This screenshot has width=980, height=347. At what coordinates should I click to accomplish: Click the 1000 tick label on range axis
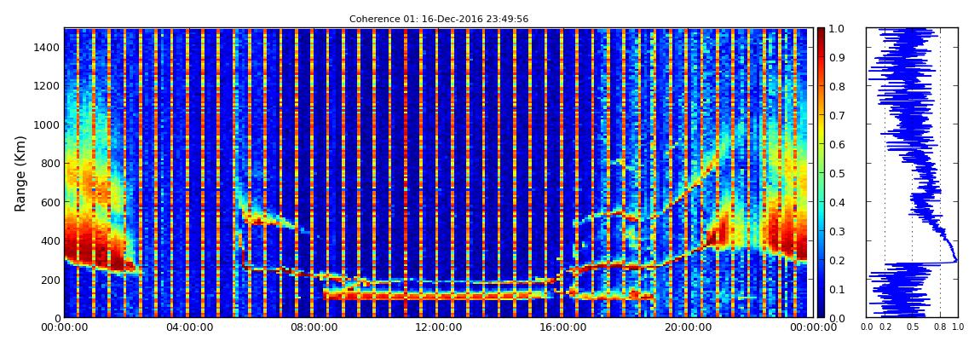(x=46, y=124)
